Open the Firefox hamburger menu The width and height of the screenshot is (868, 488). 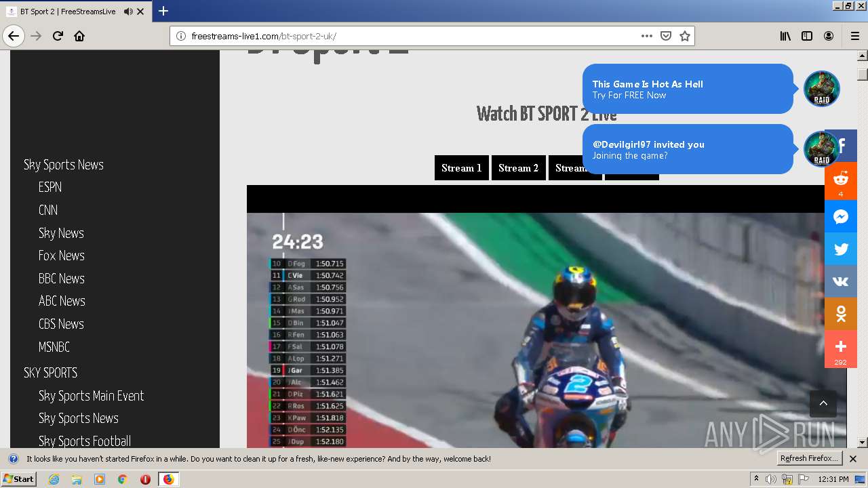[854, 36]
